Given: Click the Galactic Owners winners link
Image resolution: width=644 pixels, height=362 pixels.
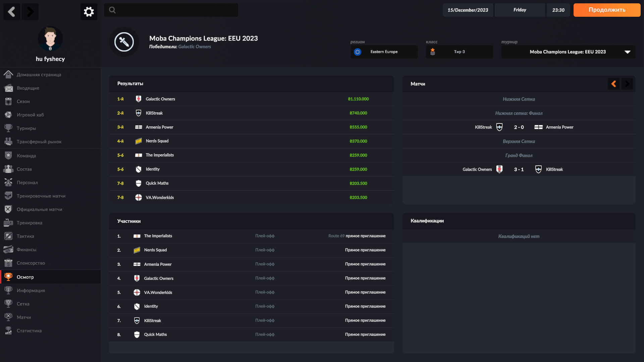Looking at the screenshot, I should pyautogui.click(x=195, y=47).
